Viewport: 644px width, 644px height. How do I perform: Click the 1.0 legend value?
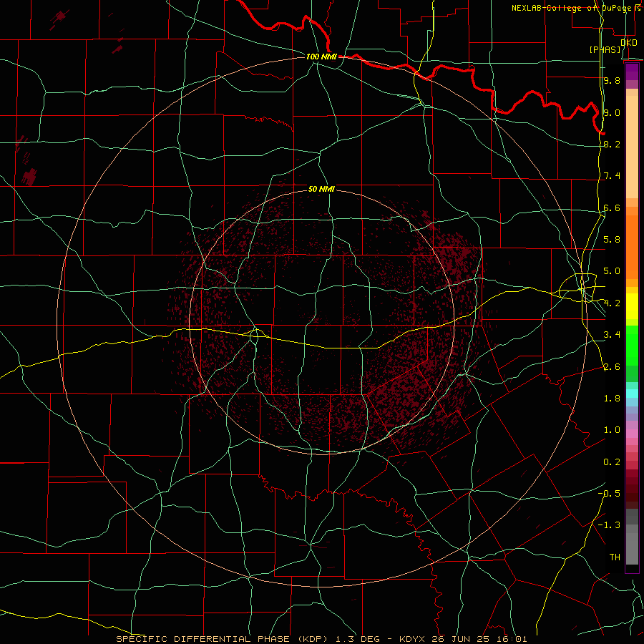point(612,430)
